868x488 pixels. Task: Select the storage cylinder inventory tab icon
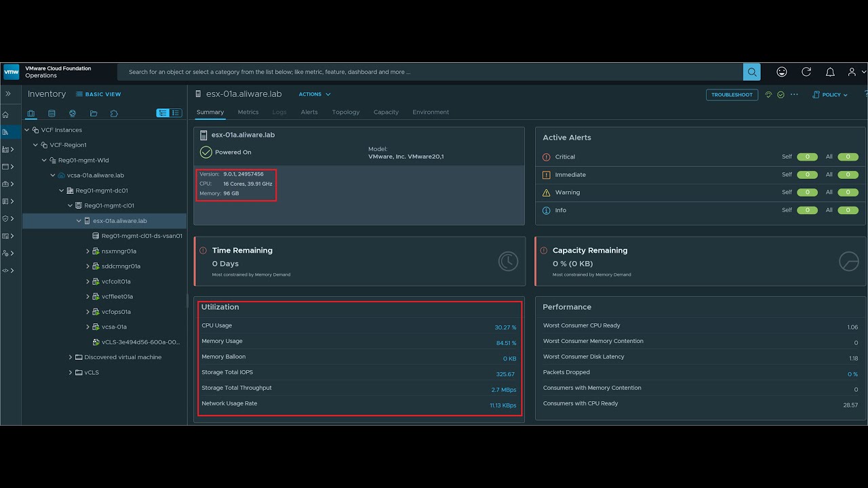(x=52, y=113)
